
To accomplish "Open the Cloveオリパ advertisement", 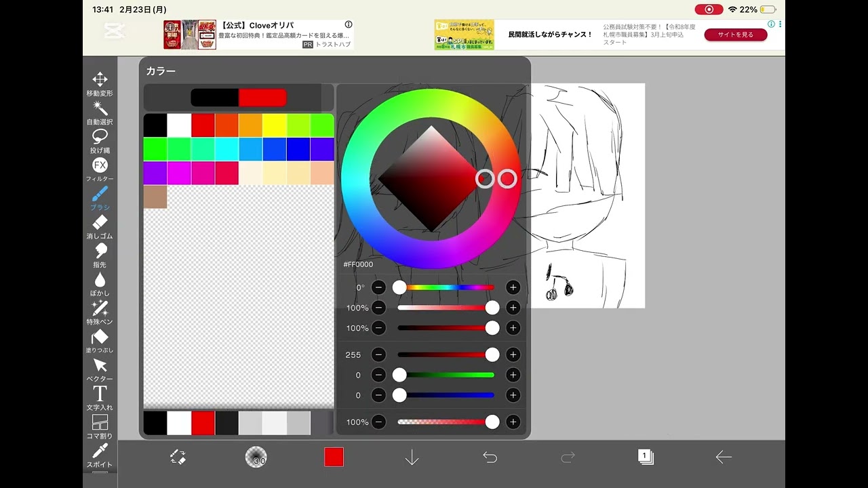I will coord(258,35).
